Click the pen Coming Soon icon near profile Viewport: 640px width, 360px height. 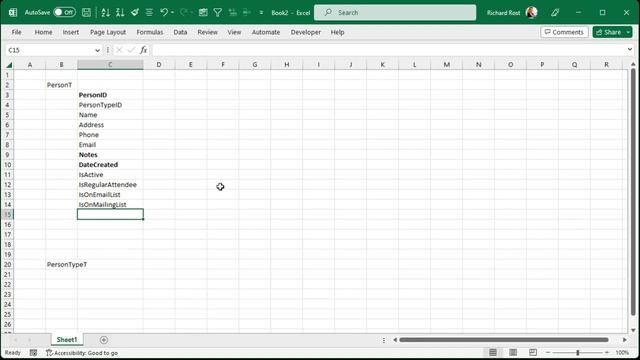click(x=555, y=13)
